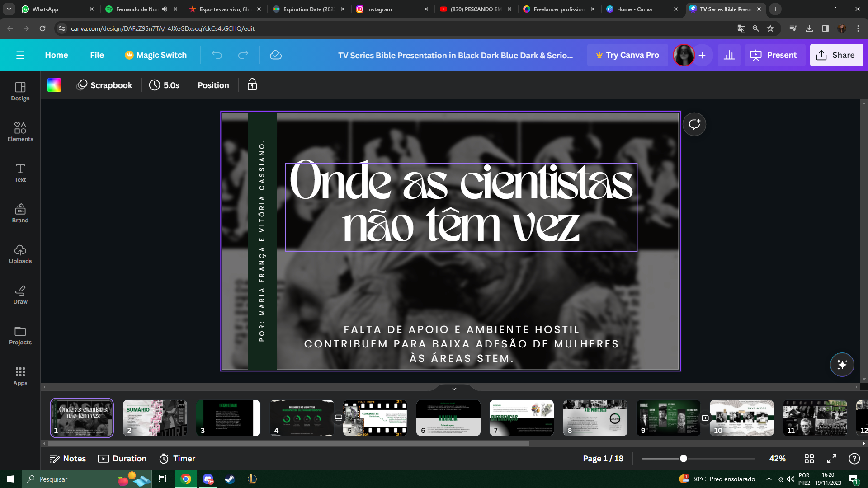
Task: Click the undo arrow
Action: (x=217, y=55)
